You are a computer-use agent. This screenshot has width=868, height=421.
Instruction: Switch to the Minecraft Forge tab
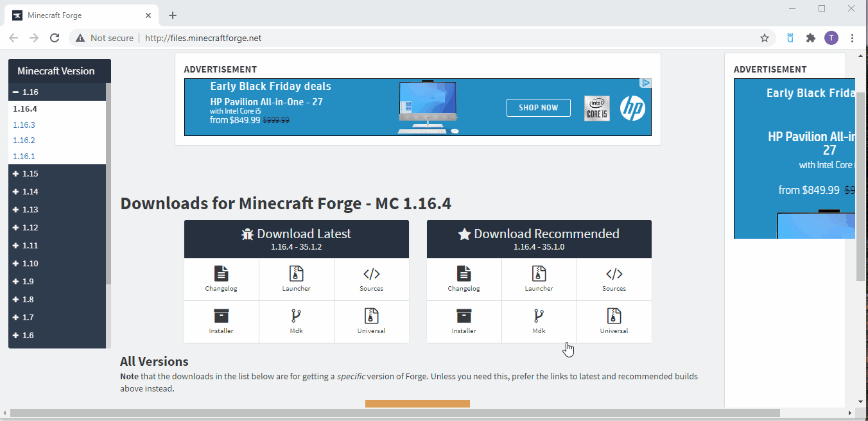point(80,15)
